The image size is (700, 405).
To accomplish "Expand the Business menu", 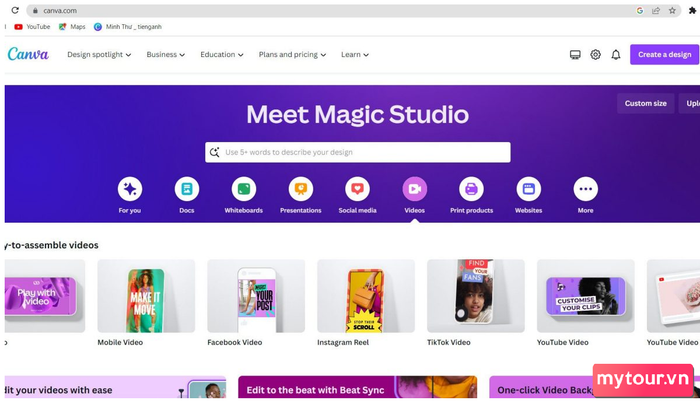I will pos(166,54).
